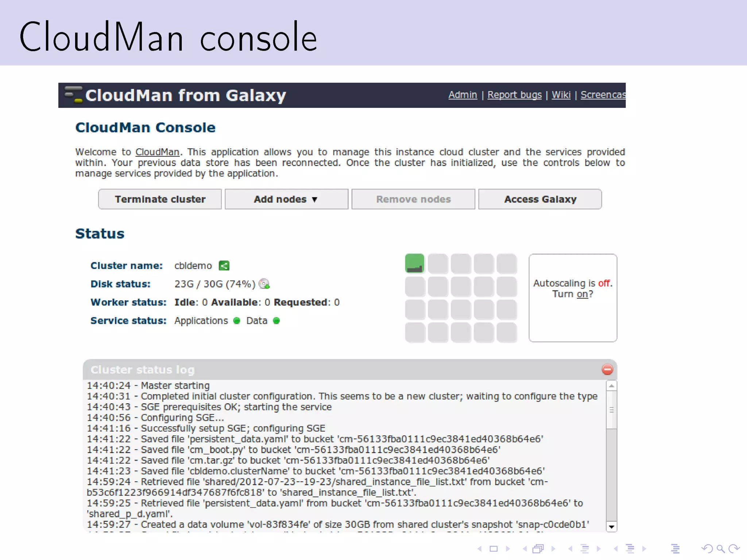Collapse the Cluster status log with red minus
This screenshot has height=560, width=747.
click(607, 369)
